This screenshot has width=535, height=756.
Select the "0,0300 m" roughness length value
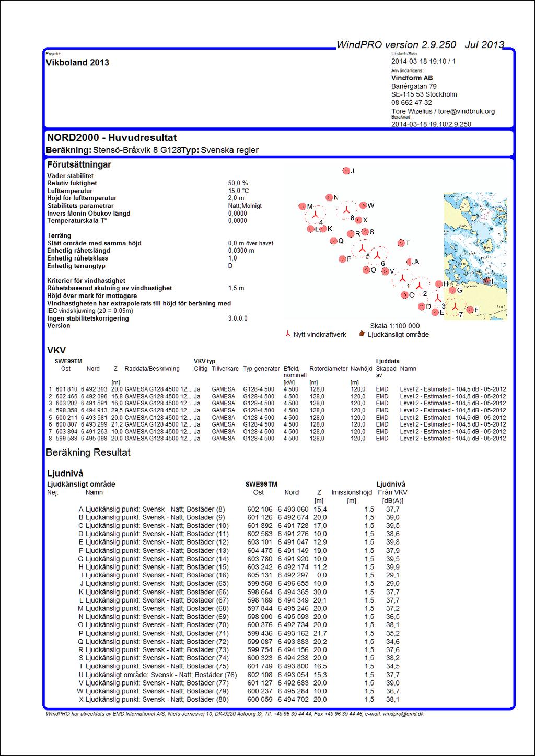pyautogui.click(x=241, y=251)
